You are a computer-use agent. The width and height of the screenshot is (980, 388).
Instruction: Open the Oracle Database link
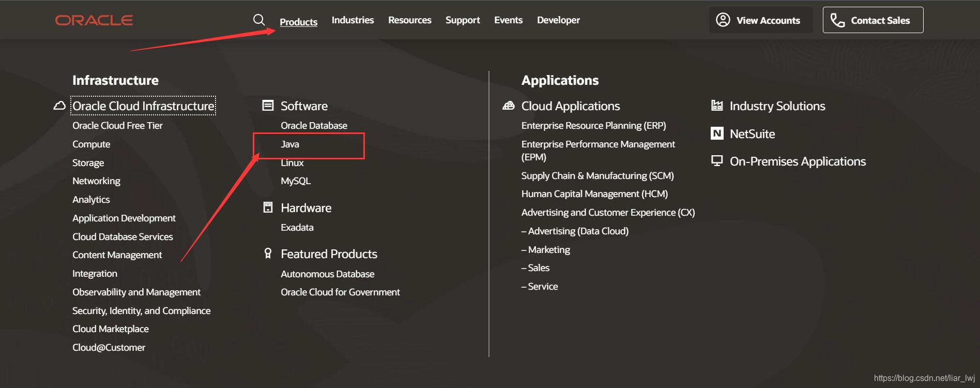314,126
